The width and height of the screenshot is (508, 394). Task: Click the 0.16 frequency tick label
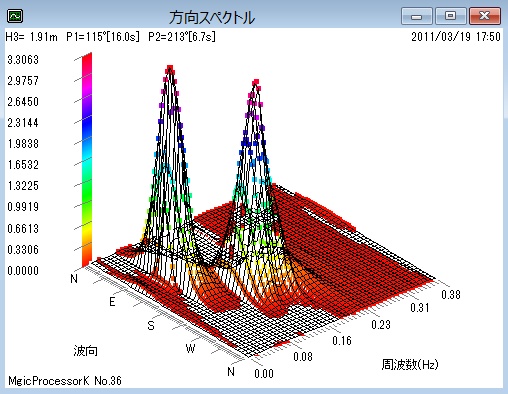pyautogui.click(x=342, y=340)
